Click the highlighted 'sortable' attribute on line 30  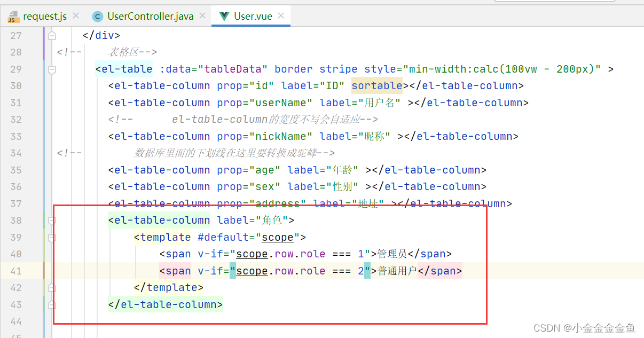[x=376, y=85]
